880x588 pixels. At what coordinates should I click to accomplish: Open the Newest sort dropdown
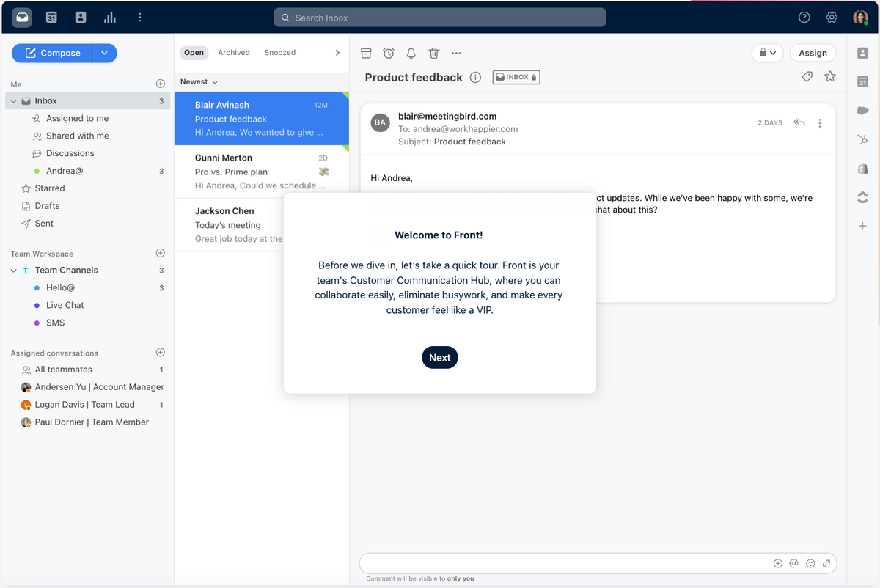(x=199, y=81)
